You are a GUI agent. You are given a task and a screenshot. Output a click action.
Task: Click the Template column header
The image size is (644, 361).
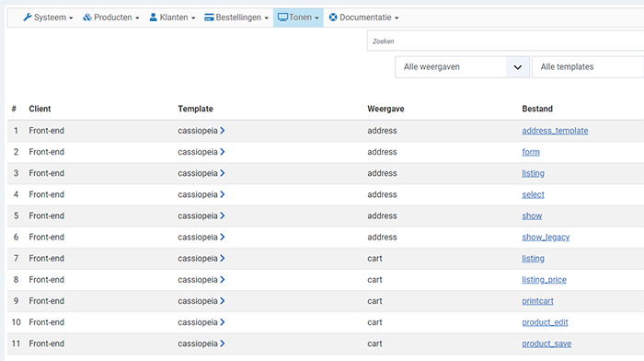pos(195,109)
